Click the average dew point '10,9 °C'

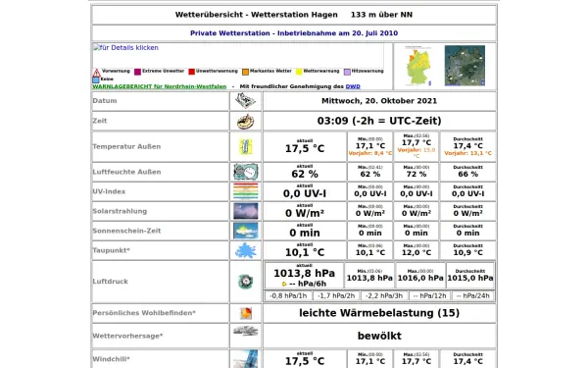[467, 253]
